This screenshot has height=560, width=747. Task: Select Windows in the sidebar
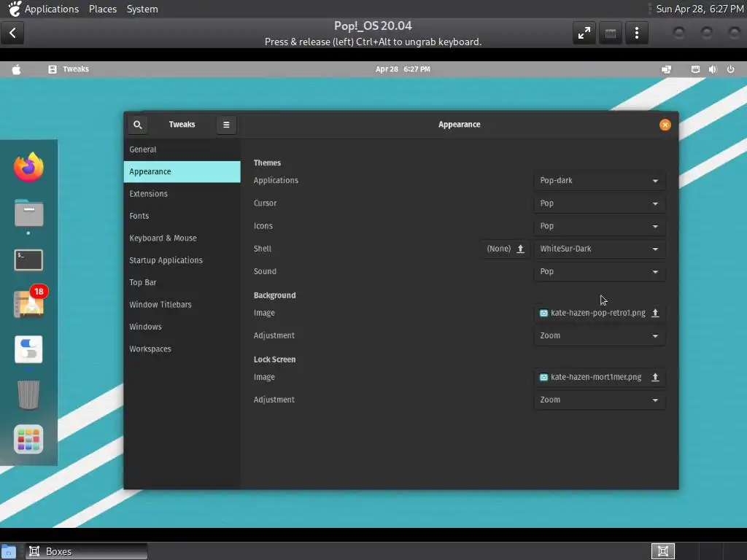(x=182, y=327)
